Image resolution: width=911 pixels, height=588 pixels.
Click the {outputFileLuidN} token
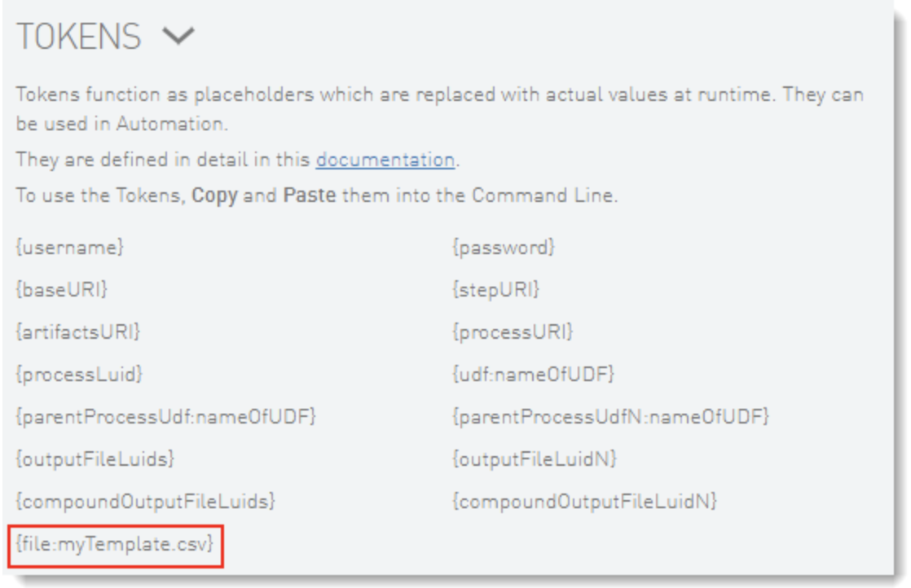(534, 459)
